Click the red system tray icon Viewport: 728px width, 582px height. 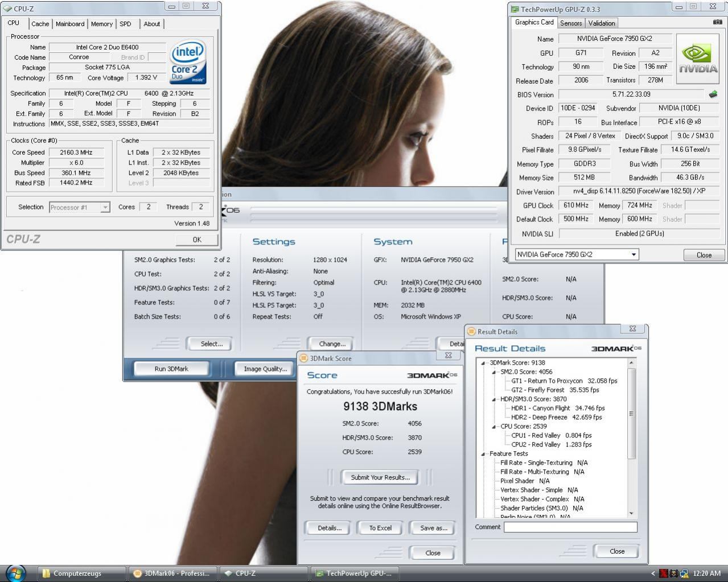(663, 573)
